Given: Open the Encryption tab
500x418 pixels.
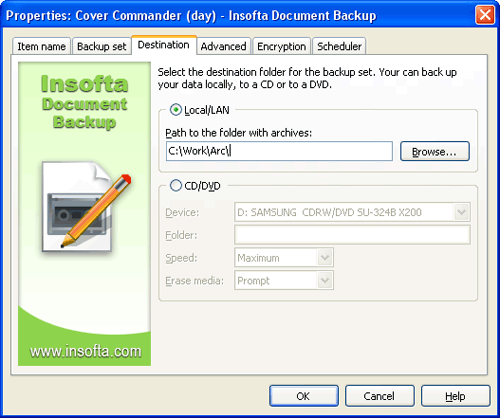Looking at the screenshot, I should (282, 46).
